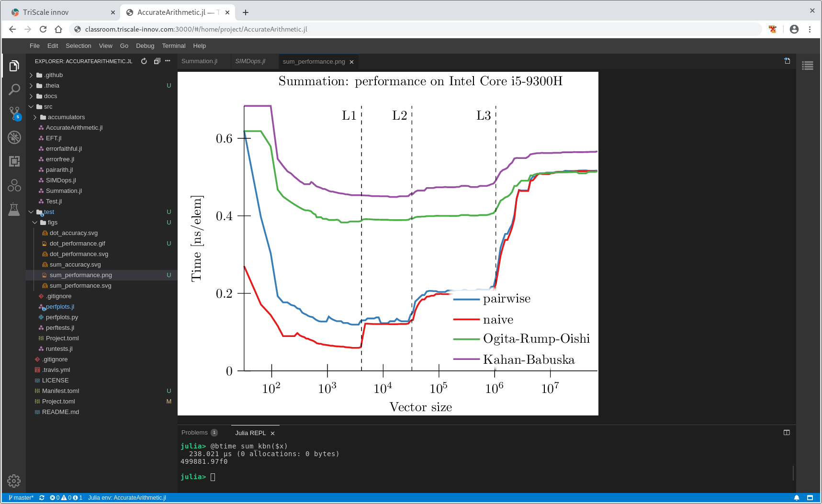Viewport: 822px width, 504px height.
Task: Click the editor split/open icon in the top right
Action: tap(787, 61)
